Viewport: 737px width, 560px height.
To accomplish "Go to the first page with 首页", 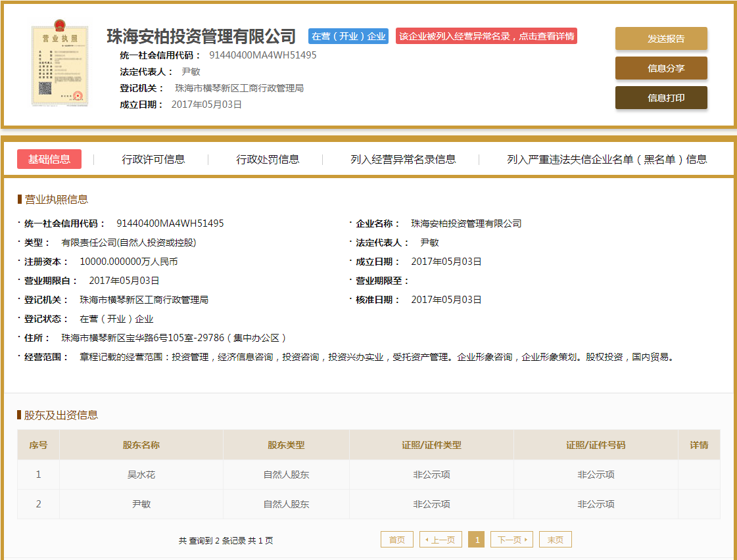I will 396,540.
